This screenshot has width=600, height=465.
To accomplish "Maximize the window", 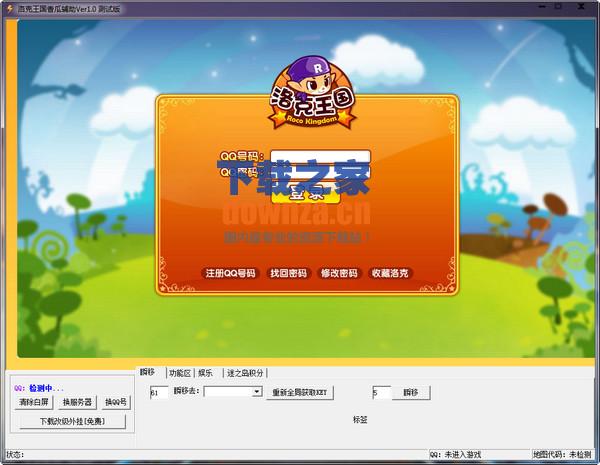I will tap(558, 7).
